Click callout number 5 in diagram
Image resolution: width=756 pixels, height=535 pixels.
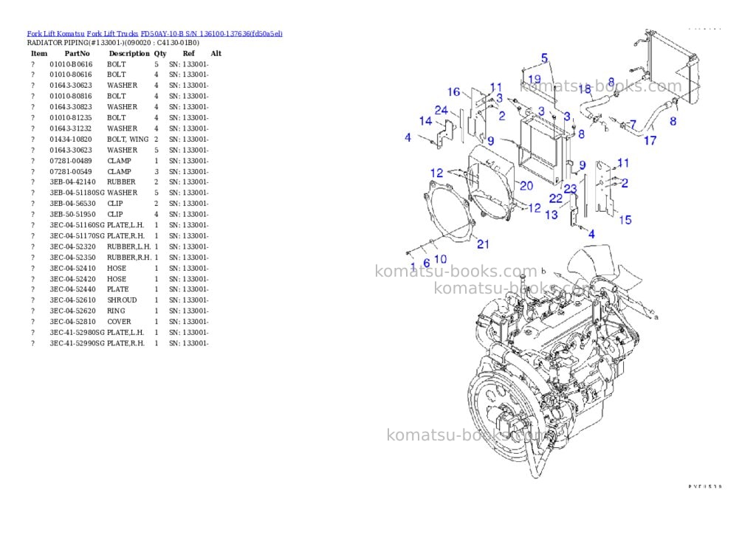tap(544, 58)
